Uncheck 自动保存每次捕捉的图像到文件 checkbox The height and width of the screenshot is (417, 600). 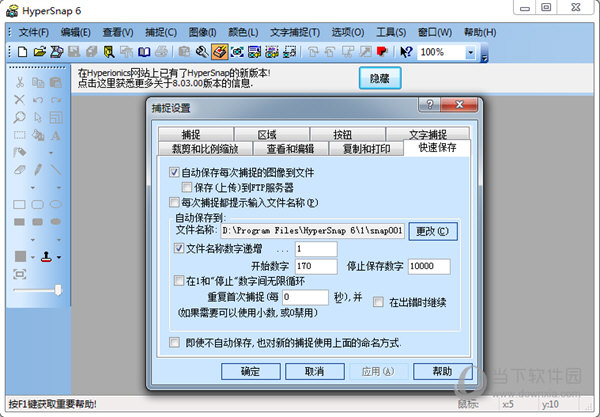pos(174,172)
